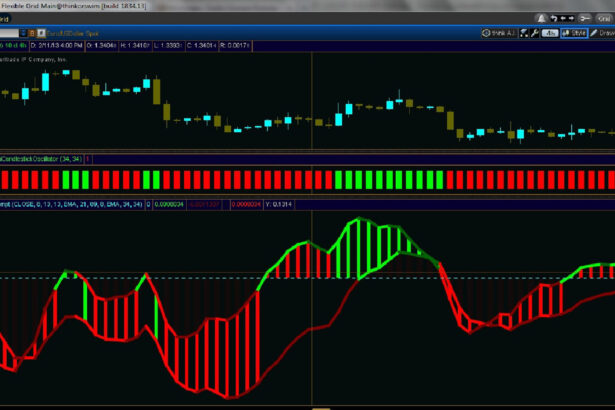Open the Grid button at top right
Viewport: 615px width, 410px height.
tap(604, 18)
